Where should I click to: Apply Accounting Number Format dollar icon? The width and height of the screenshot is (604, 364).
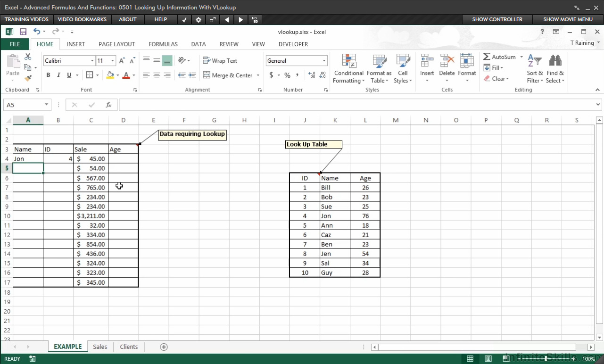tap(271, 75)
